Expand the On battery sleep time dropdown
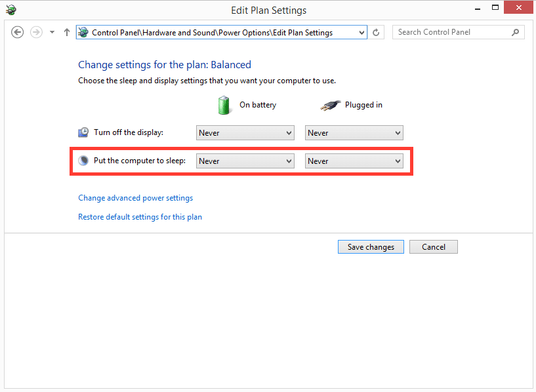 click(245, 161)
